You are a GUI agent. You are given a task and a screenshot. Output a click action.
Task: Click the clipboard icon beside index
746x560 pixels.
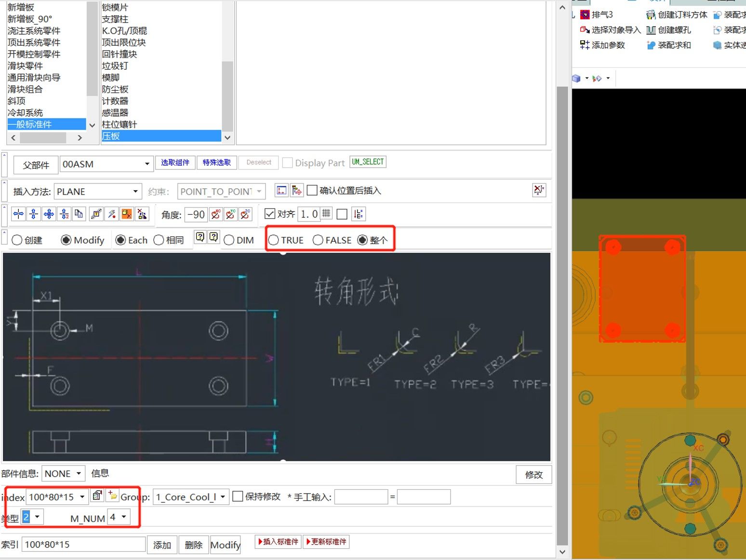pos(97,495)
